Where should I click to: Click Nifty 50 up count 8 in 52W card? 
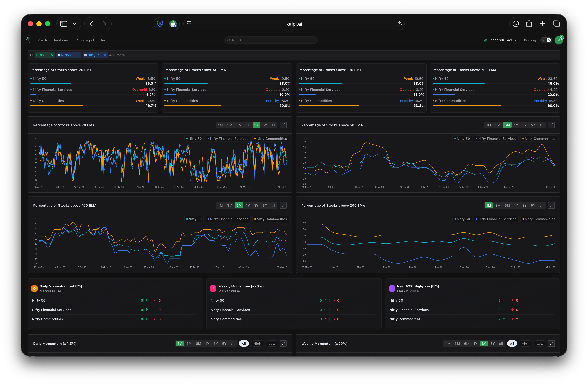click(499, 300)
